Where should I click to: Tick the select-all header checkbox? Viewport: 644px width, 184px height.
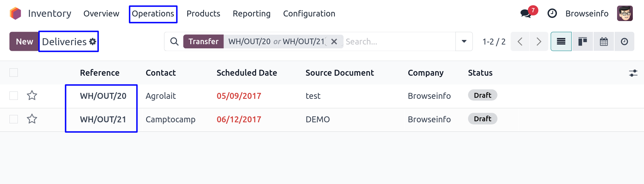click(x=14, y=73)
